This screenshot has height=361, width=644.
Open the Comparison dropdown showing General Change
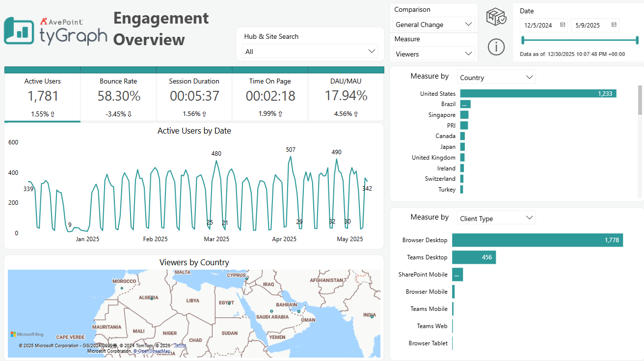433,24
